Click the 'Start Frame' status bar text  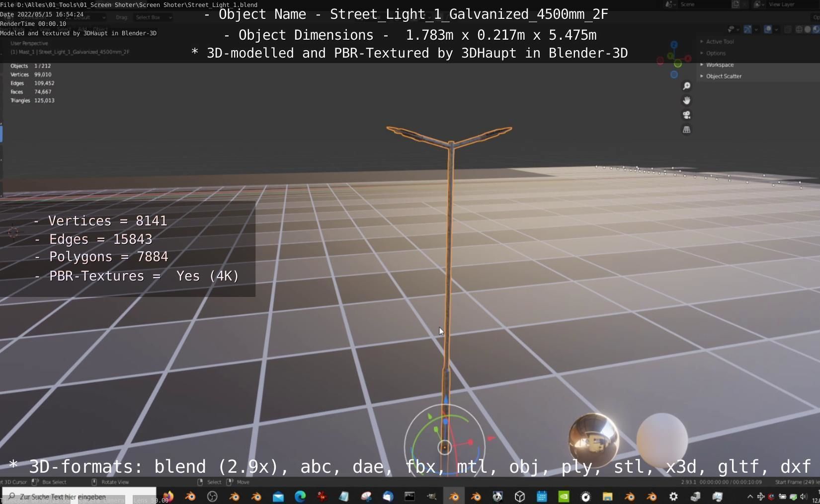click(797, 482)
